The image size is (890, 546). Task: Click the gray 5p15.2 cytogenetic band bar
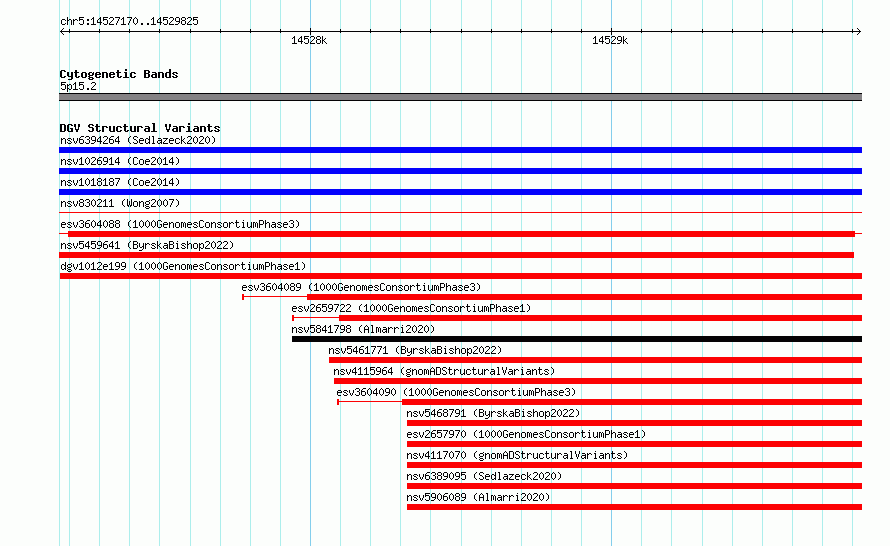(460, 97)
